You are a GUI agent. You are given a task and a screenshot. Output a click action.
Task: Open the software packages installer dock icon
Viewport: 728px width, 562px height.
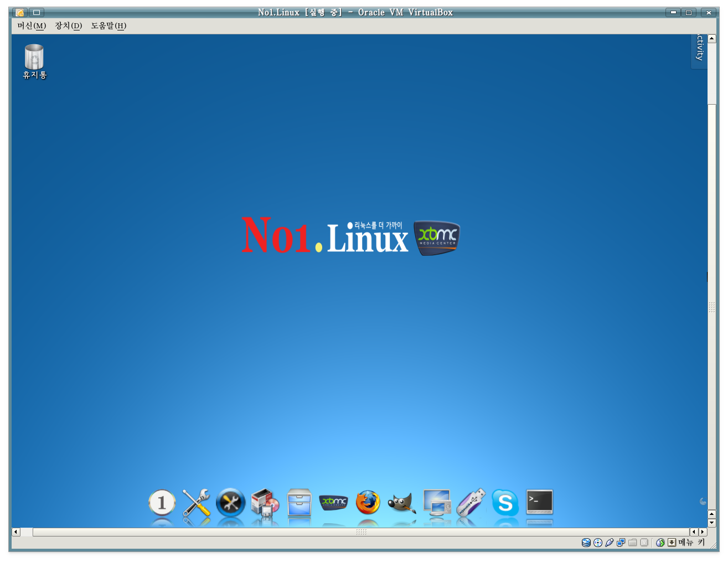click(x=265, y=503)
